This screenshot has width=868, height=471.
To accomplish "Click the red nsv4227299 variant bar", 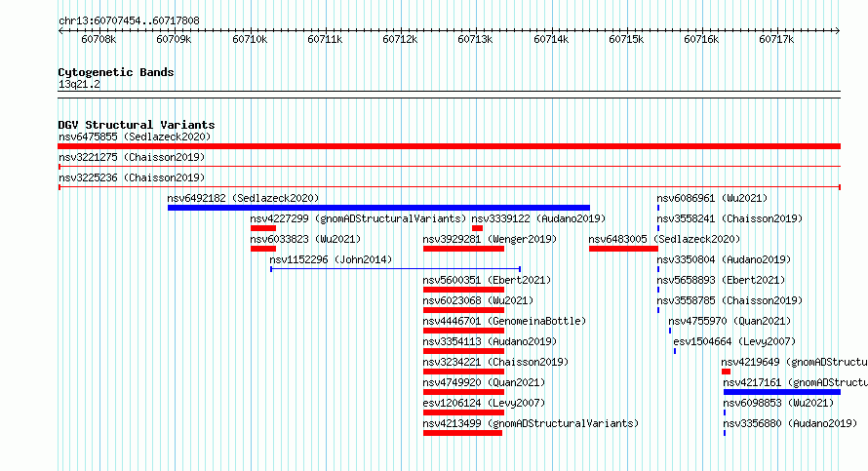I will [x=263, y=228].
